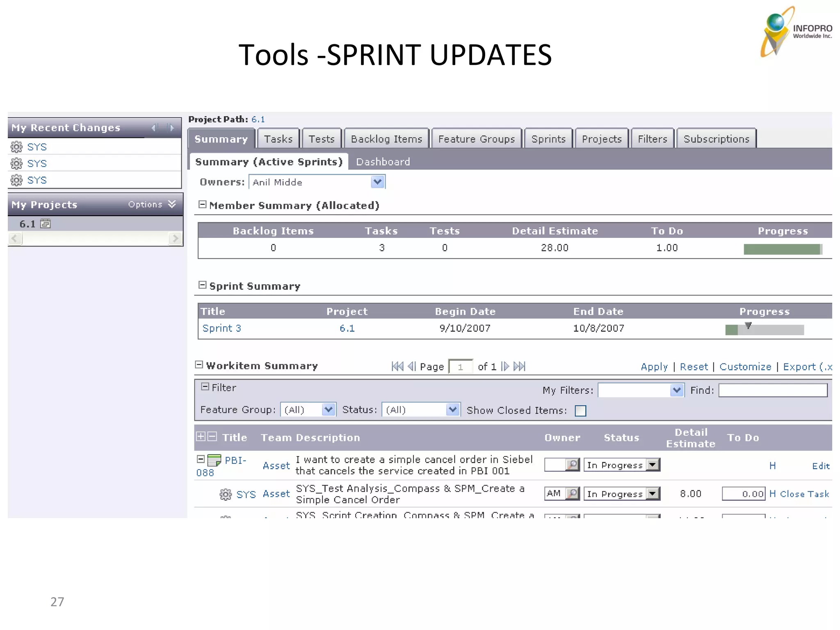840x630 pixels.
Task: Click owner lookup icon next to AM
Action: click(572, 493)
